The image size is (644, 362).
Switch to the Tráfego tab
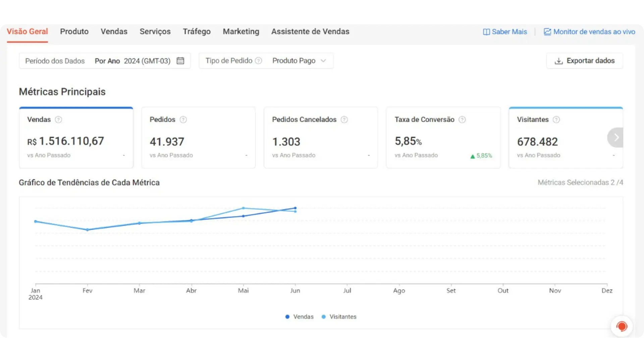point(197,32)
